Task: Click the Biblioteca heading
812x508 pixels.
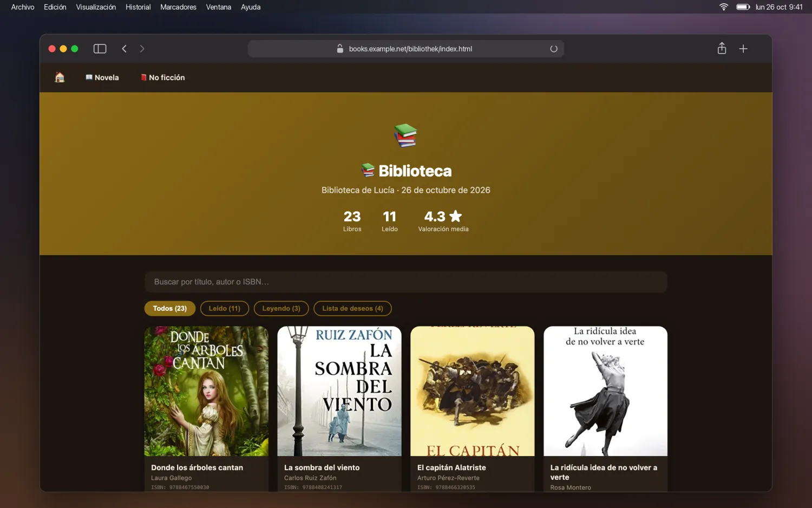Action: tap(407, 171)
